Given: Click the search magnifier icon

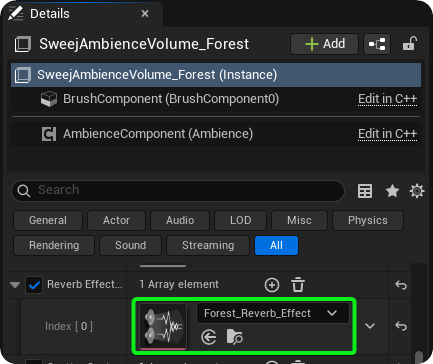Looking at the screenshot, I should (x=24, y=191).
